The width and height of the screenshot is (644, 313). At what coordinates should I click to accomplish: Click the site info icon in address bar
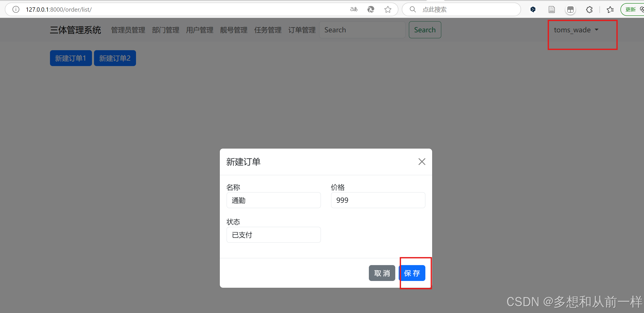[16, 9]
